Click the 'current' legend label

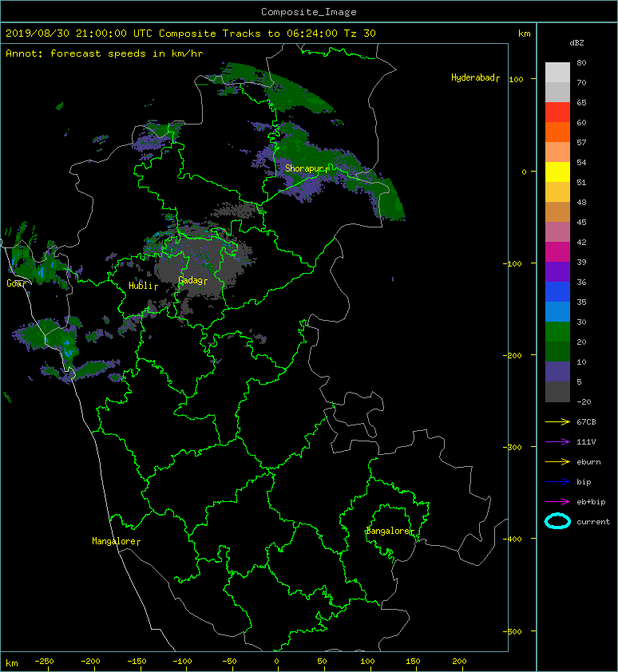pyautogui.click(x=593, y=522)
